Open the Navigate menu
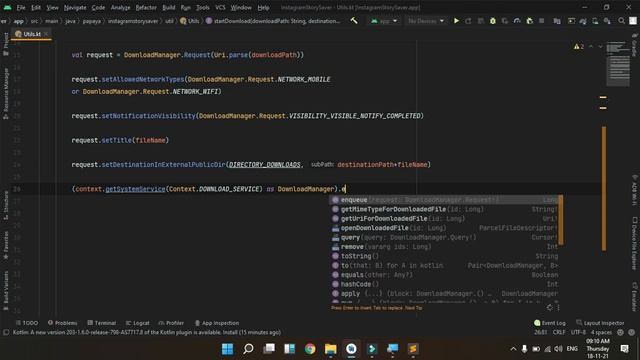The width and height of the screenshot is (640, 360). point(75,7)
